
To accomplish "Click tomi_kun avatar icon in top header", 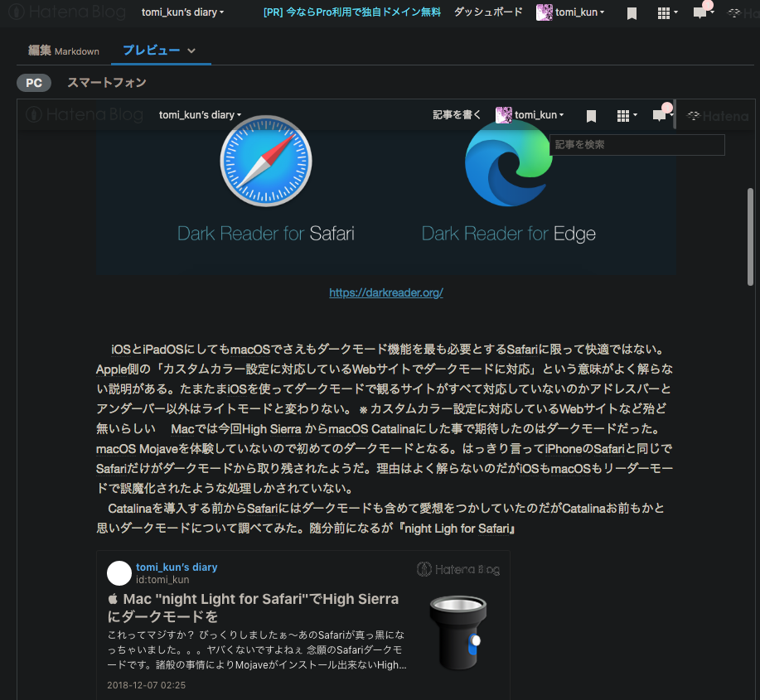I will pos(545,12).
